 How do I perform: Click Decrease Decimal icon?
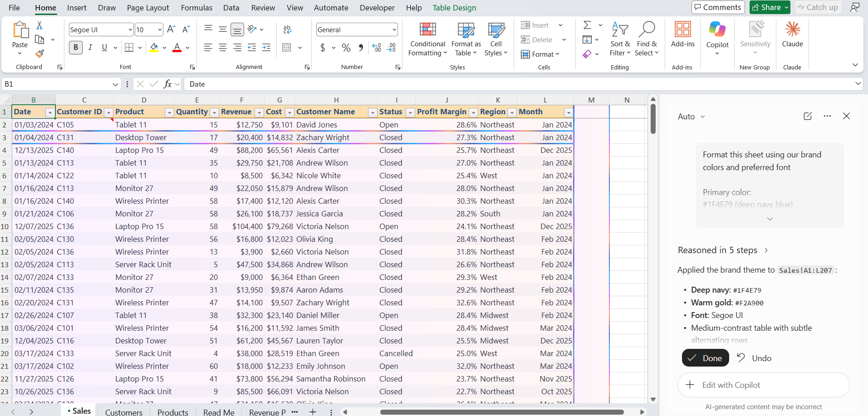(x=392, y=47)
